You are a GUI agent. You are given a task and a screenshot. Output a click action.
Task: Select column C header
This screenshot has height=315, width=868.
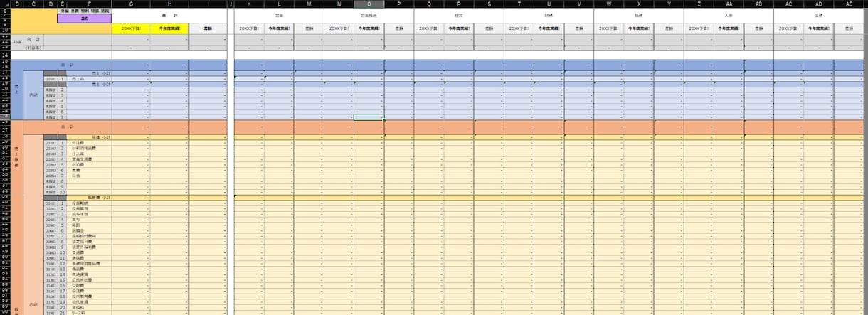(33, 4)
